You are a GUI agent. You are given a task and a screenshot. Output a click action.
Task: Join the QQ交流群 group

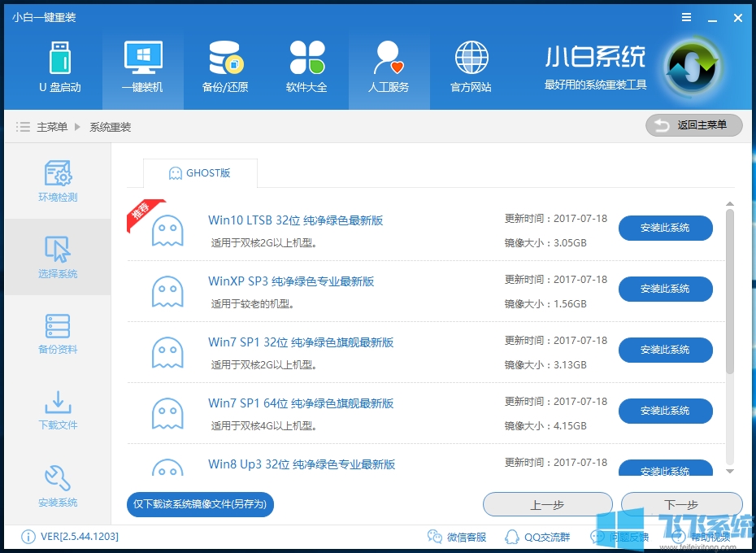[x=537, y=537]
